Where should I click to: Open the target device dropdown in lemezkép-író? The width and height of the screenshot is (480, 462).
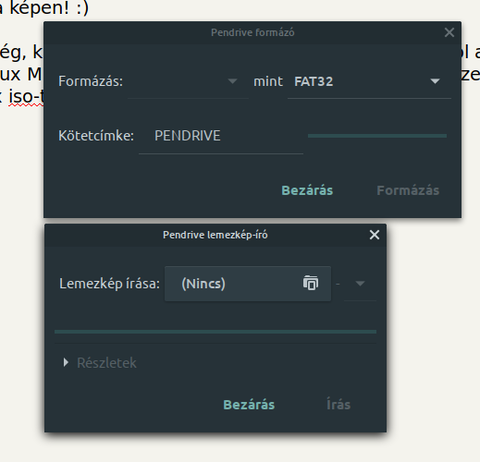point(360,284)
